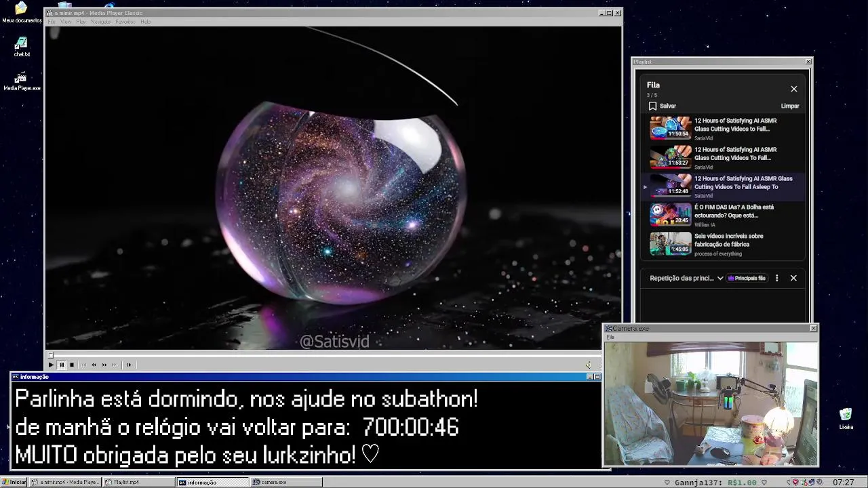Click the Willian IA channel name
This screenshot has height=488, width=868.
pos(705,225)
